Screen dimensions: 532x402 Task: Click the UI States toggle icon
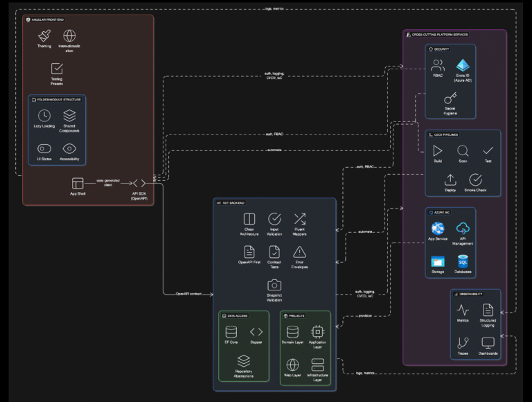[44, 148]
